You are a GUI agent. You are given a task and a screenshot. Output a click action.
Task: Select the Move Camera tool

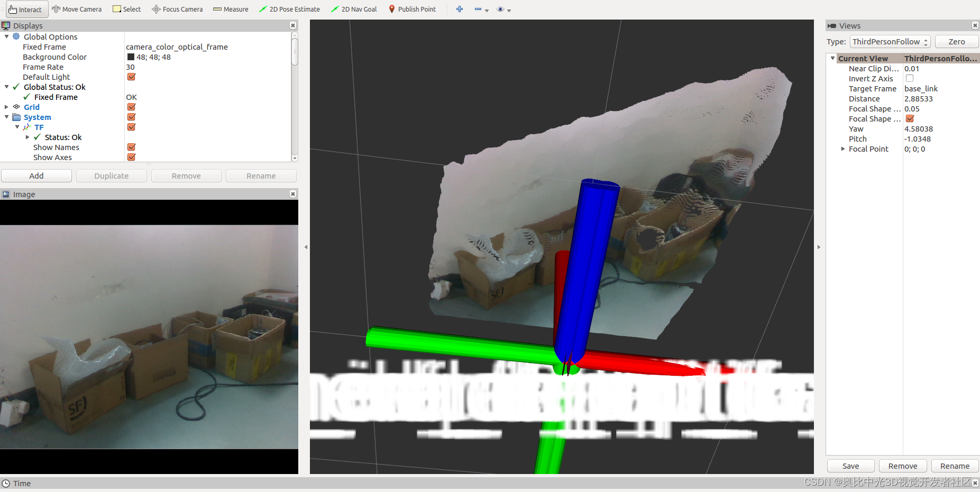click(x=77, y=10)
